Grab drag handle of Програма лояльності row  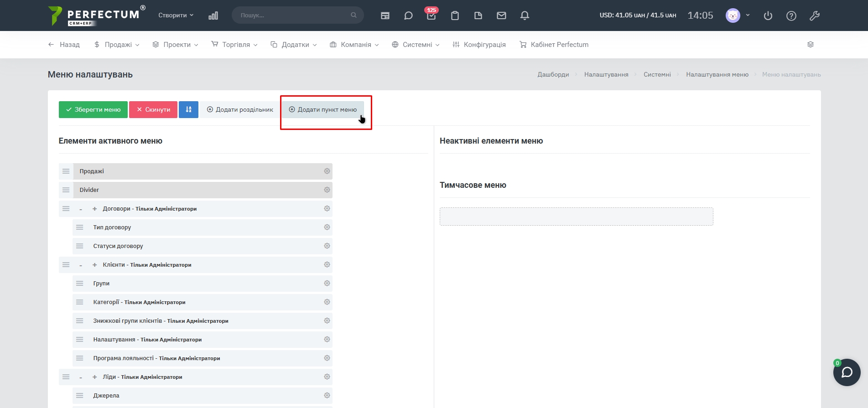coord(80,358)
